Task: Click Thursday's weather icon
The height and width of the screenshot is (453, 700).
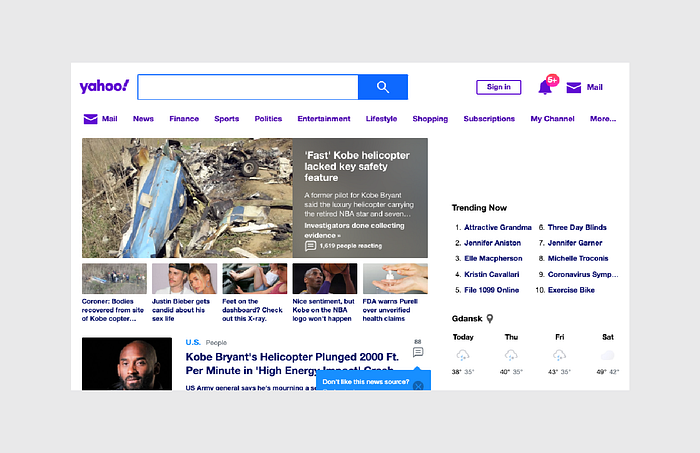Action: coord(511,355)
